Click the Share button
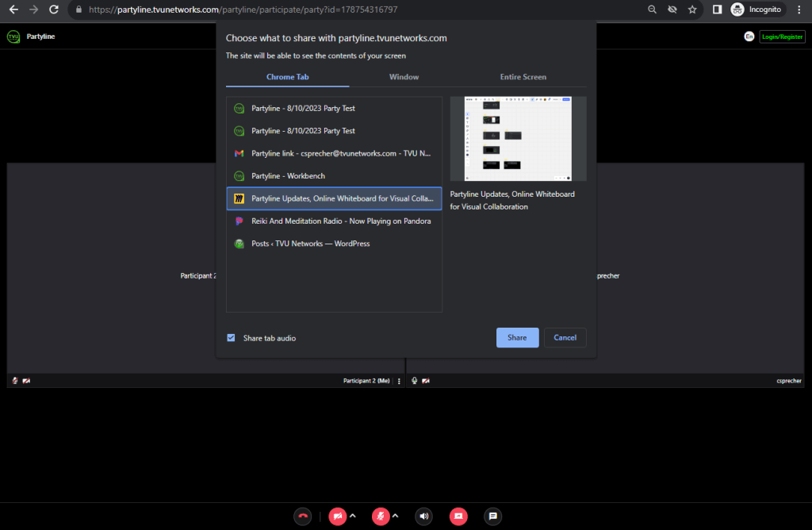Viewport: 812px width, 530px height. [x=517, y=338]
